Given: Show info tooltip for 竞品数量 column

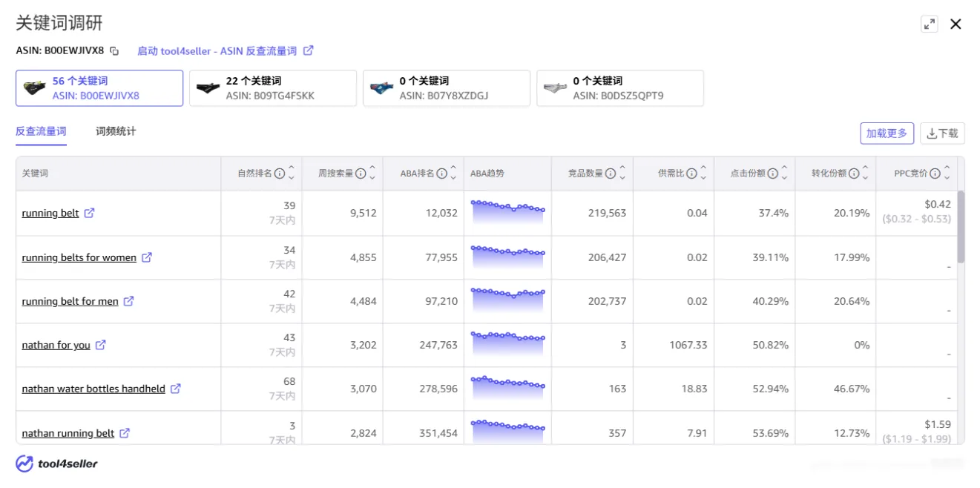Looking at the screenshot, I should pos(611,174).
